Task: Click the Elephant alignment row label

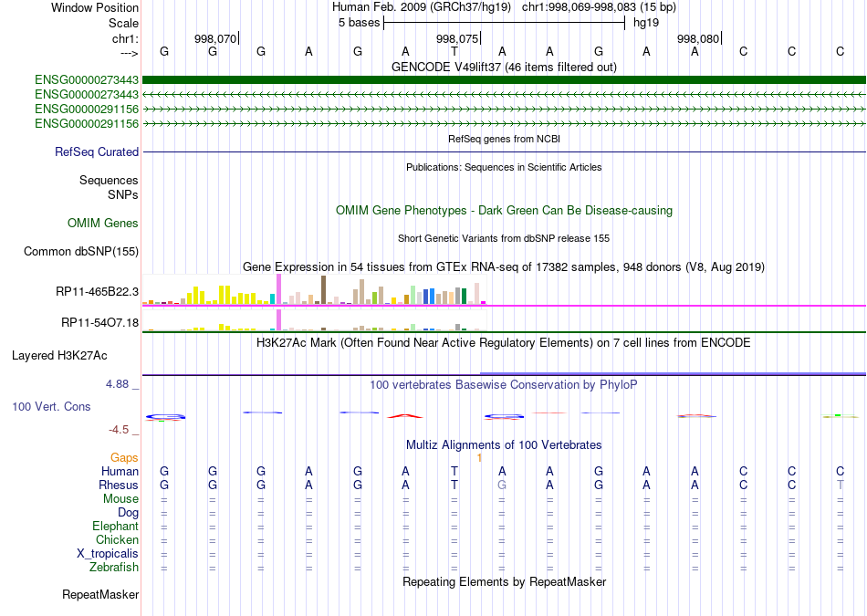Action: [115, 526]
